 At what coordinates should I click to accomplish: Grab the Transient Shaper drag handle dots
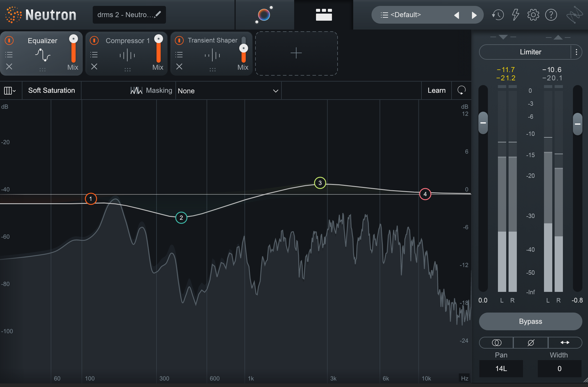click(213, 70)
